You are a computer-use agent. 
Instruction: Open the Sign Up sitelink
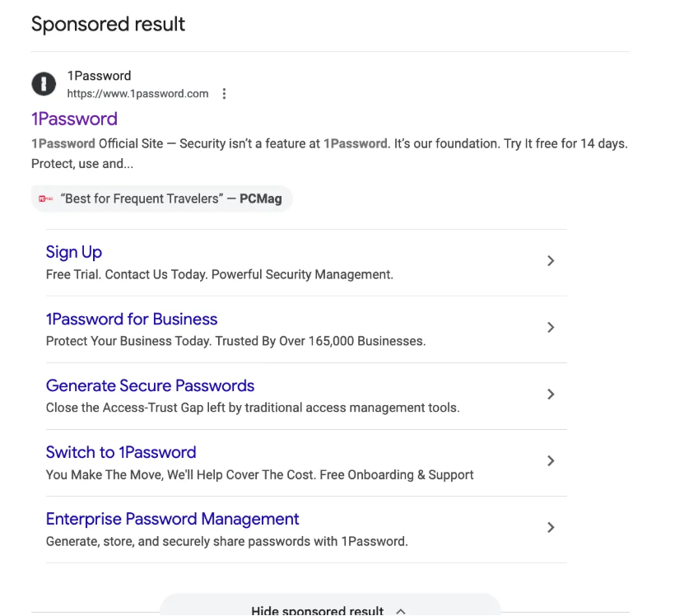coord(74,252)
